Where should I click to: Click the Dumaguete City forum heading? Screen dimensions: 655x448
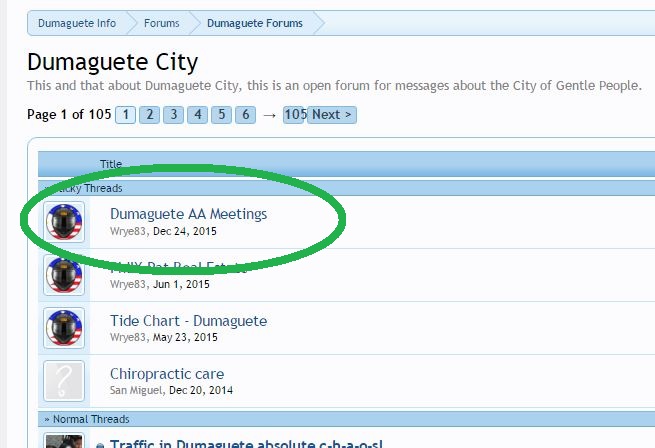[113, 62]
